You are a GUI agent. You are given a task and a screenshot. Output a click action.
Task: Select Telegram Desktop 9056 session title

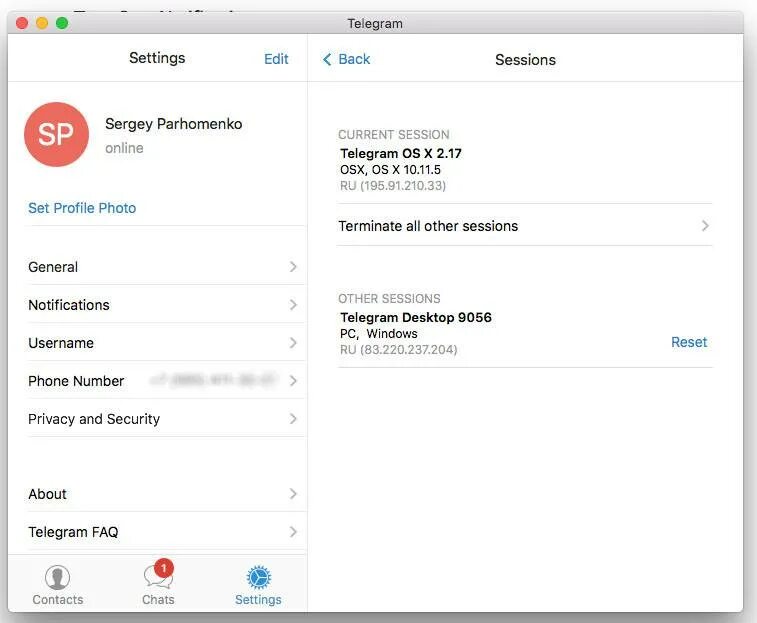[416, 317]
